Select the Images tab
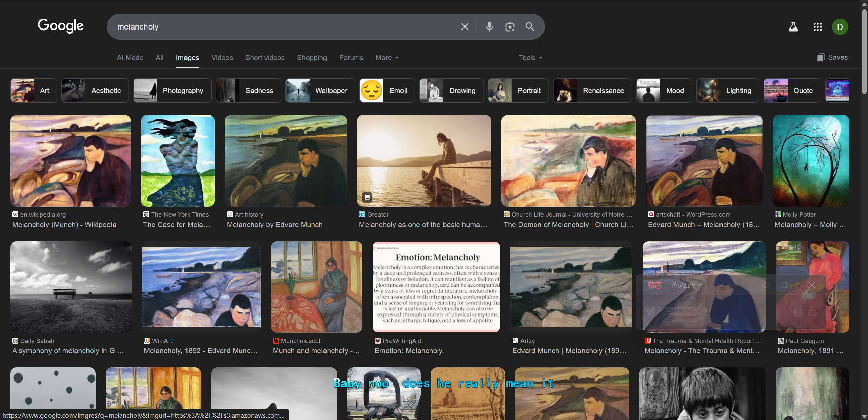868x420 pixels. coord(188,58)
